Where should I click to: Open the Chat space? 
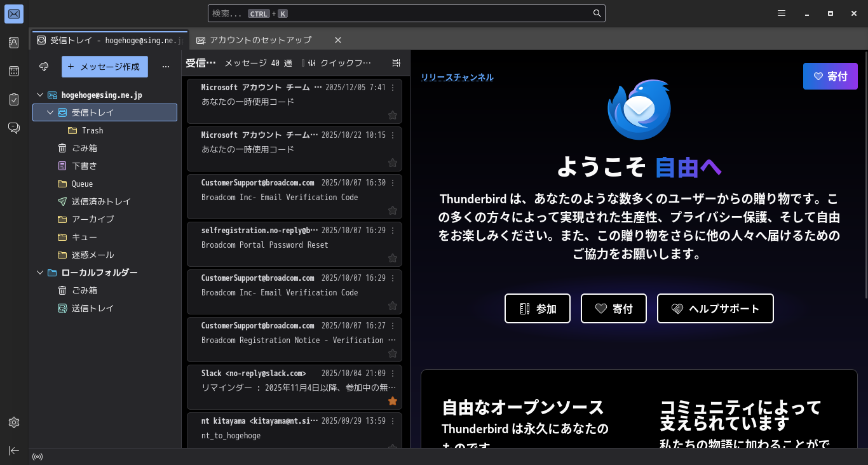14,128
